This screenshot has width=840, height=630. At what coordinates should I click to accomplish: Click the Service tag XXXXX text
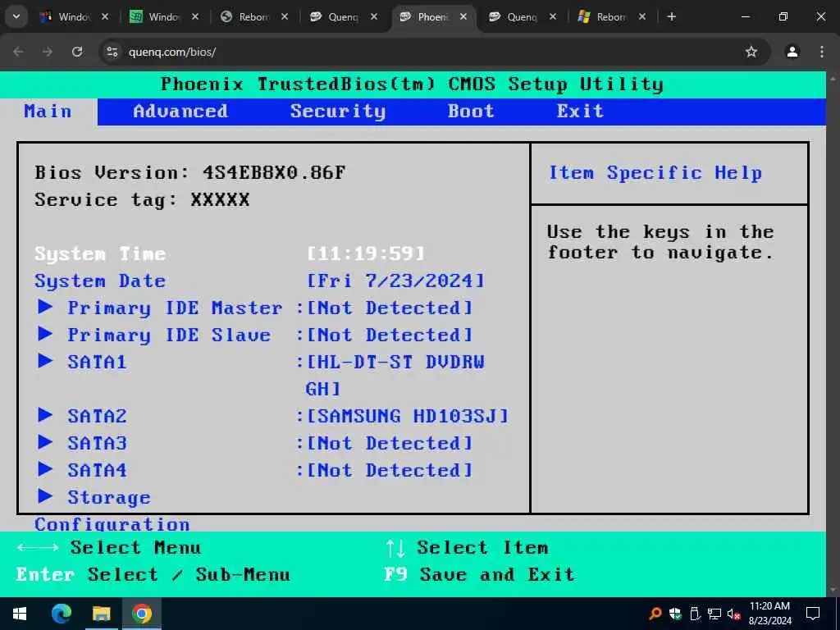(x=142, y=200)
